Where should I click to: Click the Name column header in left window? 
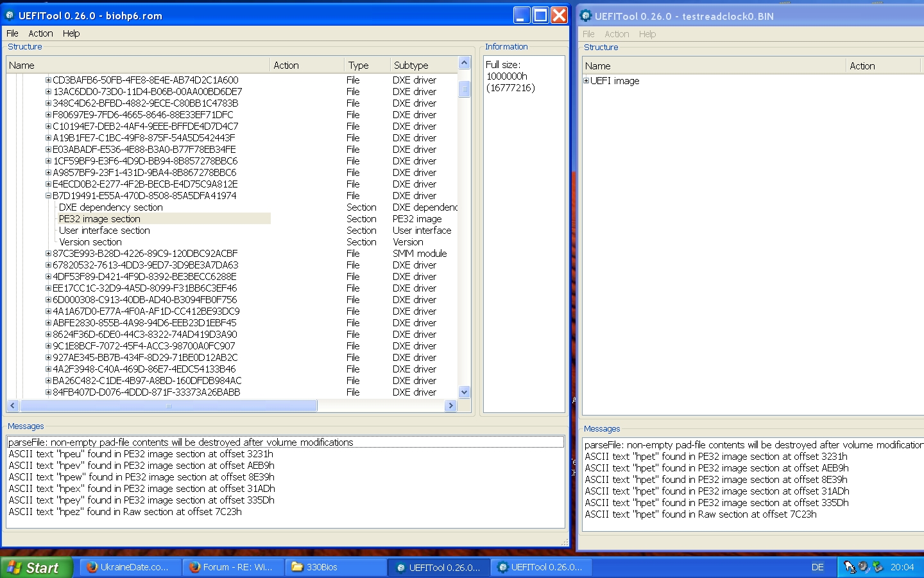tap(138, 65)
